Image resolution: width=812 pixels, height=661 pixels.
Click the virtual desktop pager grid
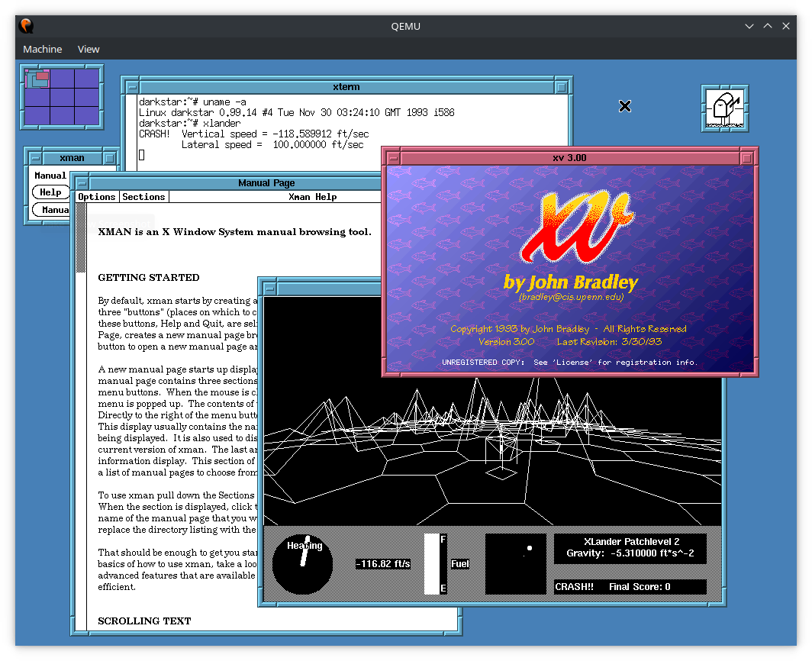(62, 97)
